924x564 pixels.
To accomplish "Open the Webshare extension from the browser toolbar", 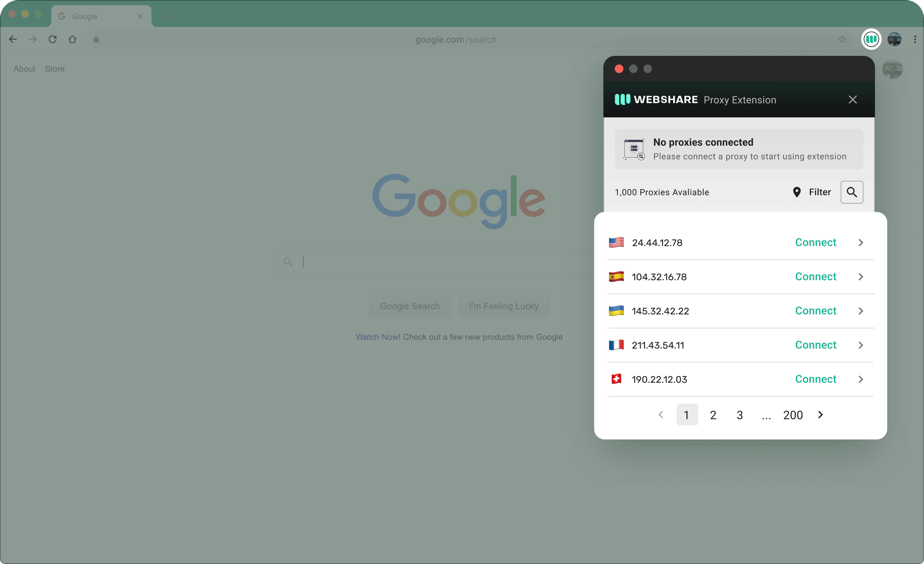I will point(871,39).
